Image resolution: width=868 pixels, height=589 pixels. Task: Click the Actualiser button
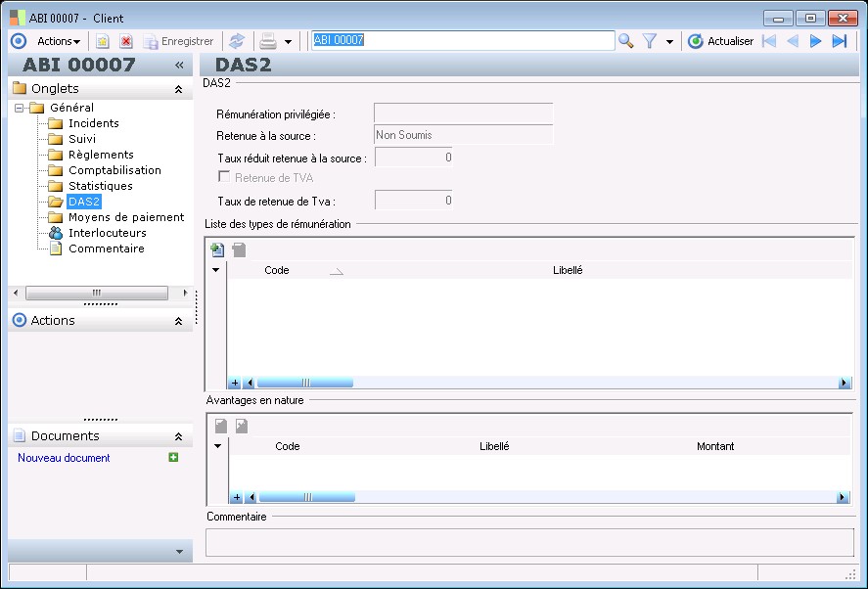(720, 41)
